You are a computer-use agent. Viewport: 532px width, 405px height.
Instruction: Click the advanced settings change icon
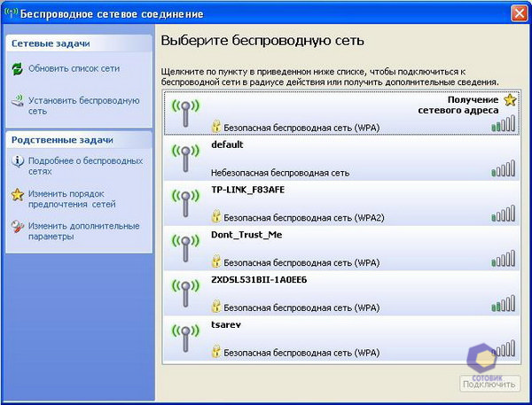click(17, 227)
